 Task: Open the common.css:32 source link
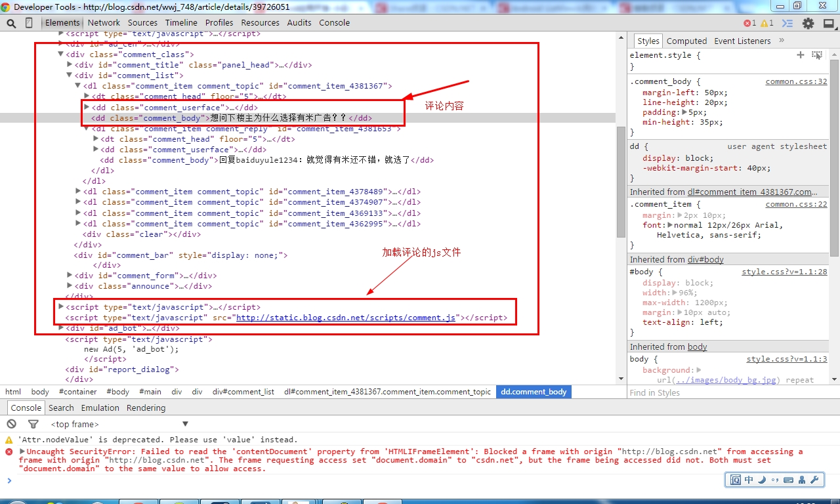tap(796, 82)
